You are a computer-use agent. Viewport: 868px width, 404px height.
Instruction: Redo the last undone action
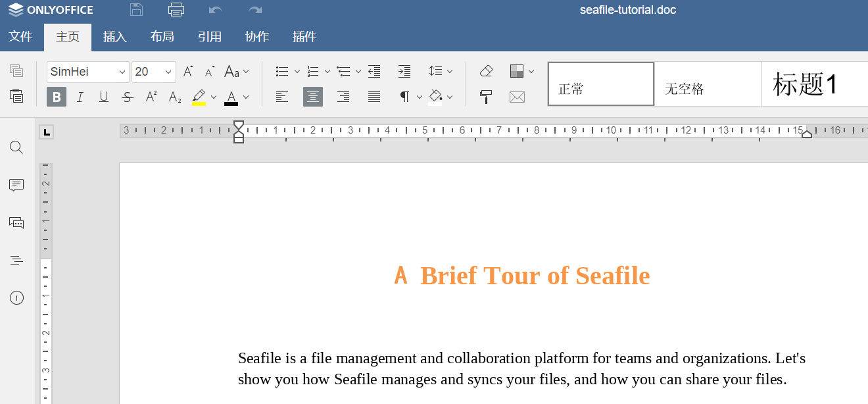coord(255,10)
